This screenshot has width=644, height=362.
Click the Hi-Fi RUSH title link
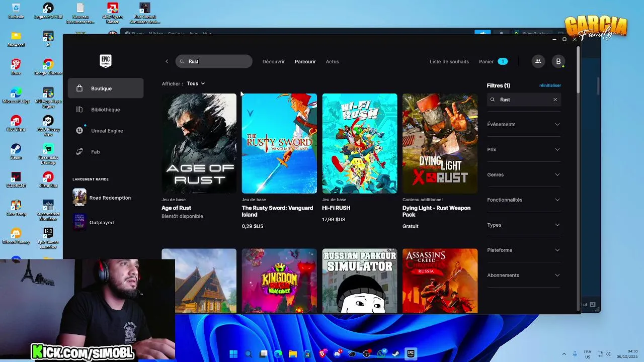point(336,208)
